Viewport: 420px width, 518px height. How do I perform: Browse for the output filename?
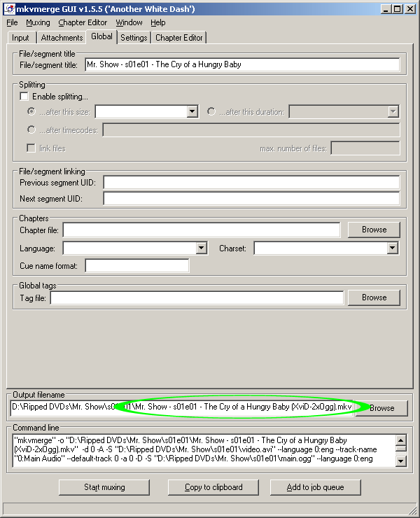(382, 408)
